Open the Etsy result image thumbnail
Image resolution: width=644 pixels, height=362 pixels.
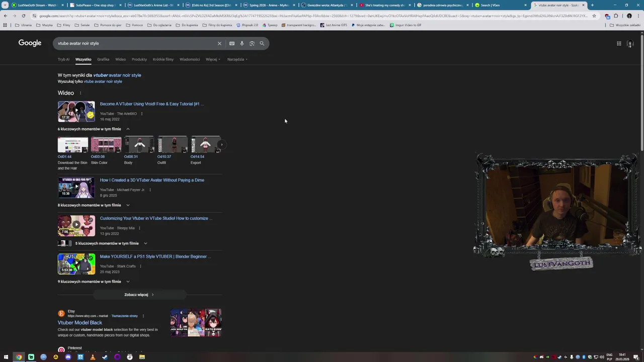(196, 323)
